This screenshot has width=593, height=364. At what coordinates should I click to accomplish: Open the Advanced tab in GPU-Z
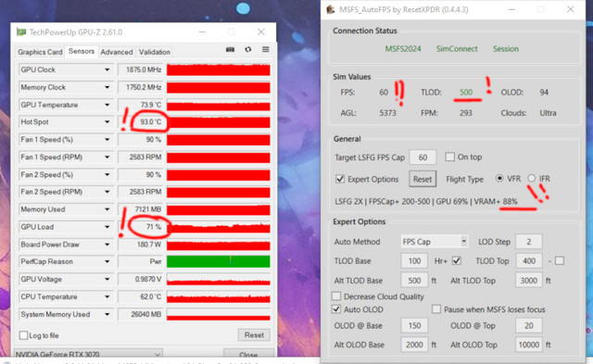pos(117,52)
